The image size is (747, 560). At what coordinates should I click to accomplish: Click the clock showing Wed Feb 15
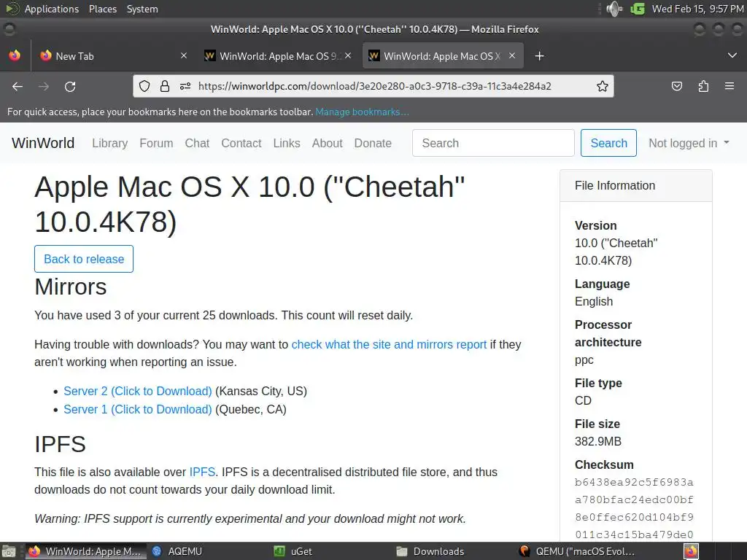(x=697, y=9)
